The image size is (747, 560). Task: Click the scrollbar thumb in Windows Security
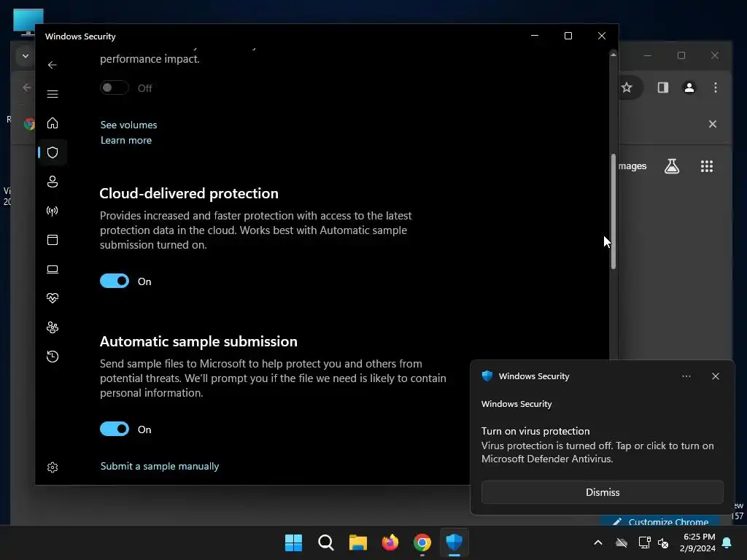click(613, 212)
